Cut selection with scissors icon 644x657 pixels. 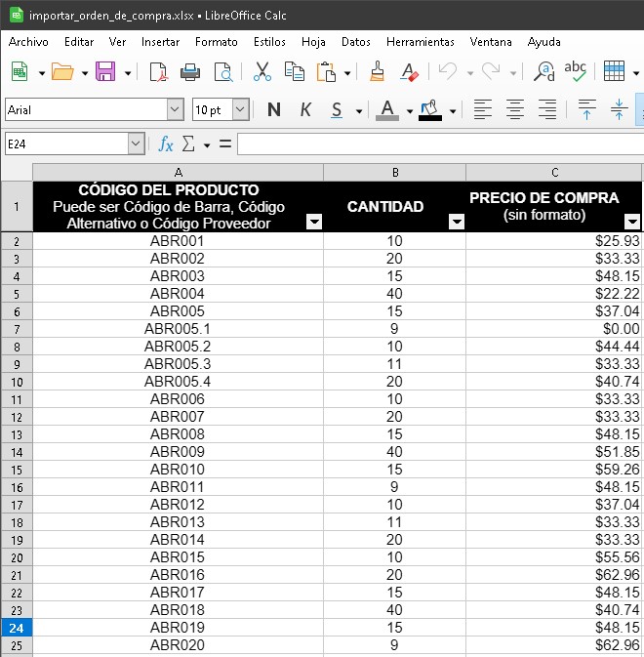coord(262,71)
